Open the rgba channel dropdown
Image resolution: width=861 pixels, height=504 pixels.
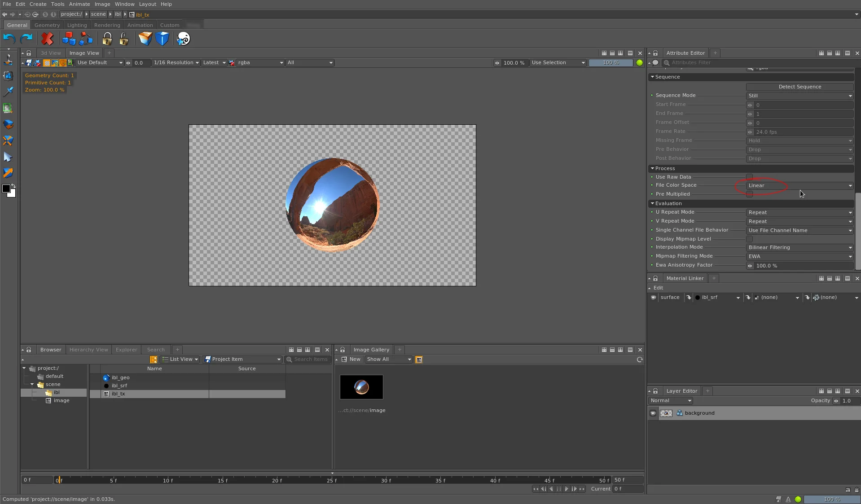pyautogui.click(x=260, y=63)
